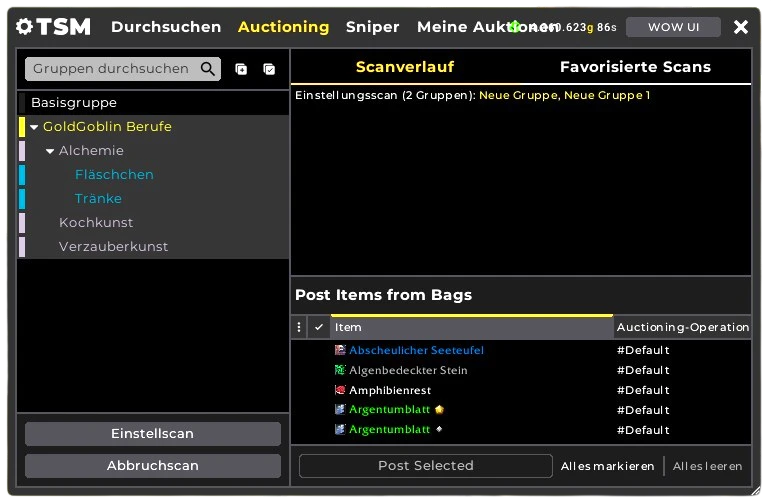Screen dimensions: 771x504
Task: Select the Amphibienrest row
Action: (521, 390)
